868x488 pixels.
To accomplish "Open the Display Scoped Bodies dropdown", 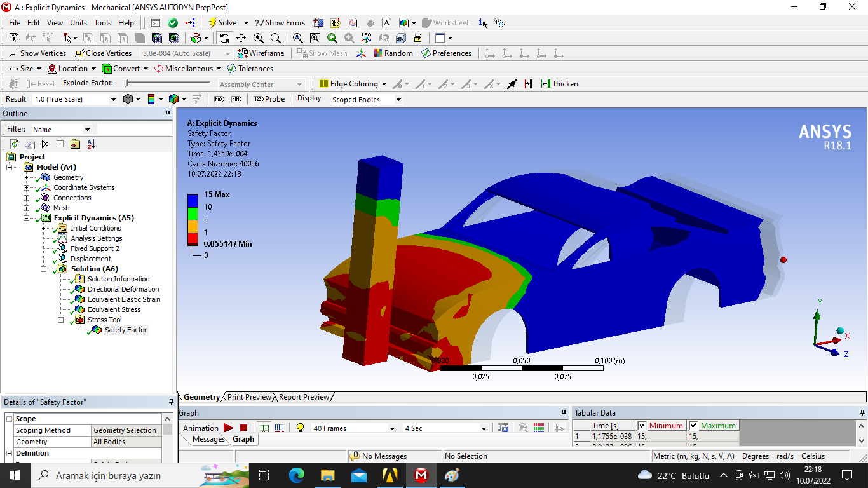I will point(398,100).
